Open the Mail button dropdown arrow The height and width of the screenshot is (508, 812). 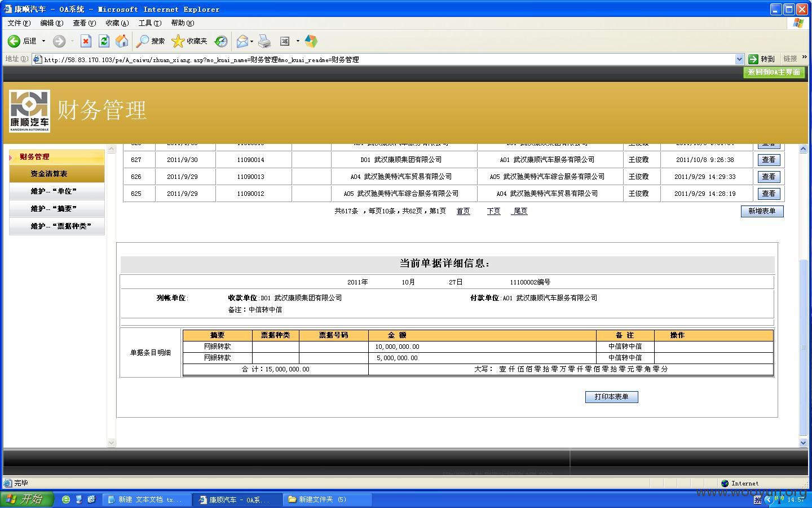tap(251, 41)
